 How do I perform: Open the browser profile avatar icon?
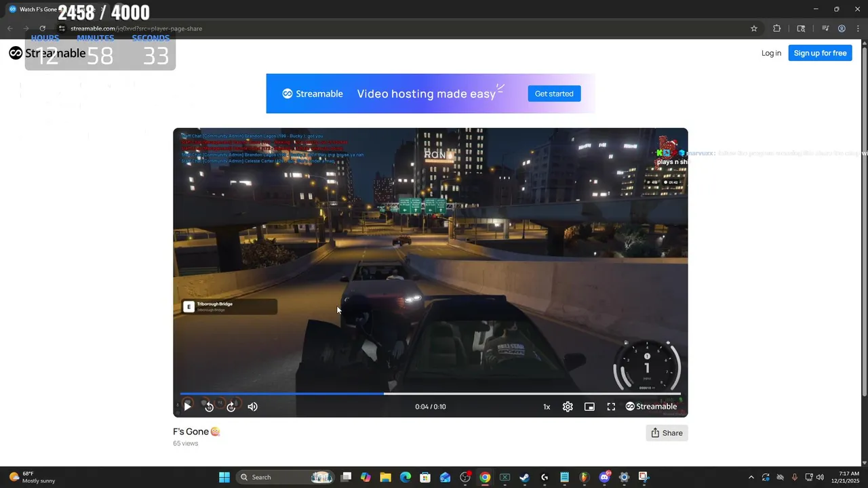click(842, 28)
